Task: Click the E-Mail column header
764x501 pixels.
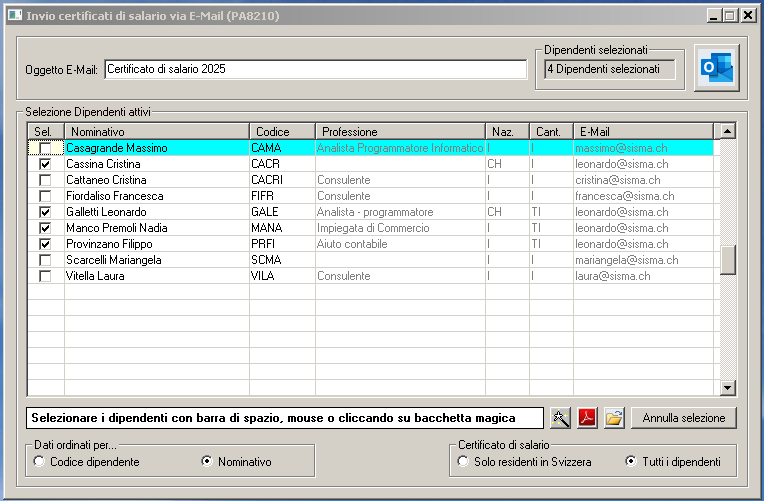Action: 642,131
